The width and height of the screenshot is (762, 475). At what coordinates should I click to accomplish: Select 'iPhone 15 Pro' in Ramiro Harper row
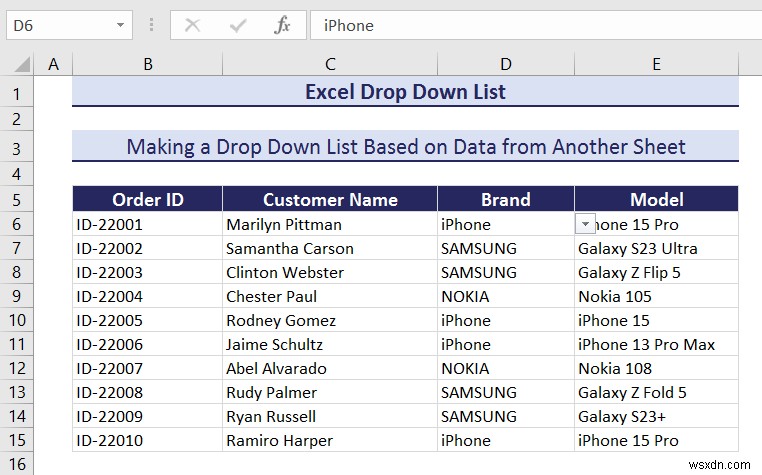656,440
